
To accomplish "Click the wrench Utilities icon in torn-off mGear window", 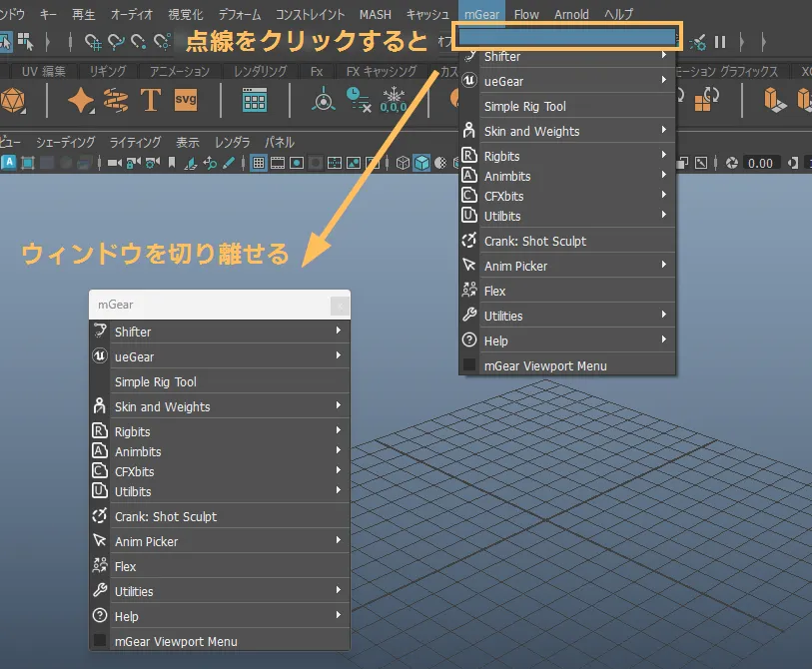I will [99, 591].
